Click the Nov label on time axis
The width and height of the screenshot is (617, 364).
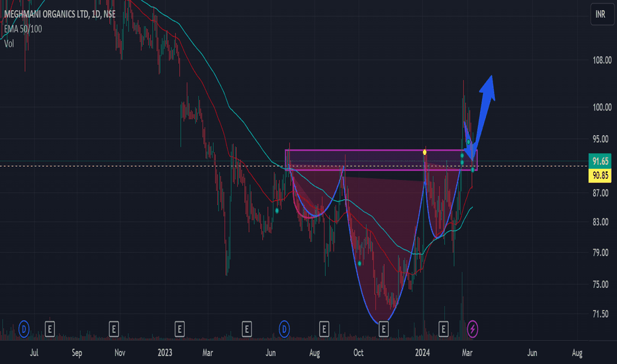click(120, 353)
